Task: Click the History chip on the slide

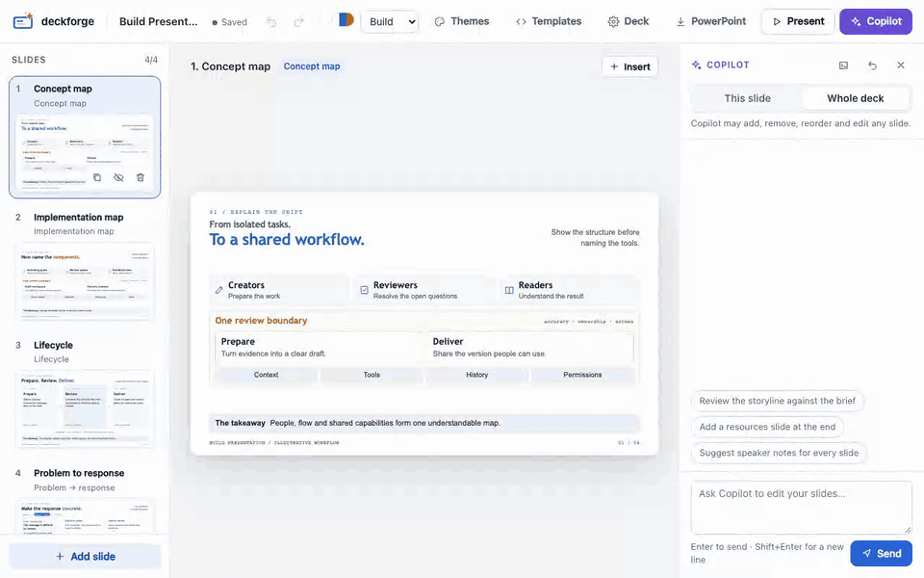Action: coord(476,375)
